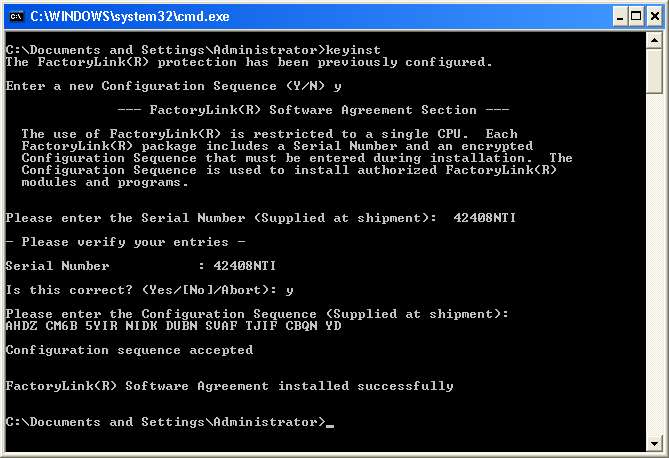Click the scrollbar up arrow
The image size is (669, 458).
pos(655,43)
